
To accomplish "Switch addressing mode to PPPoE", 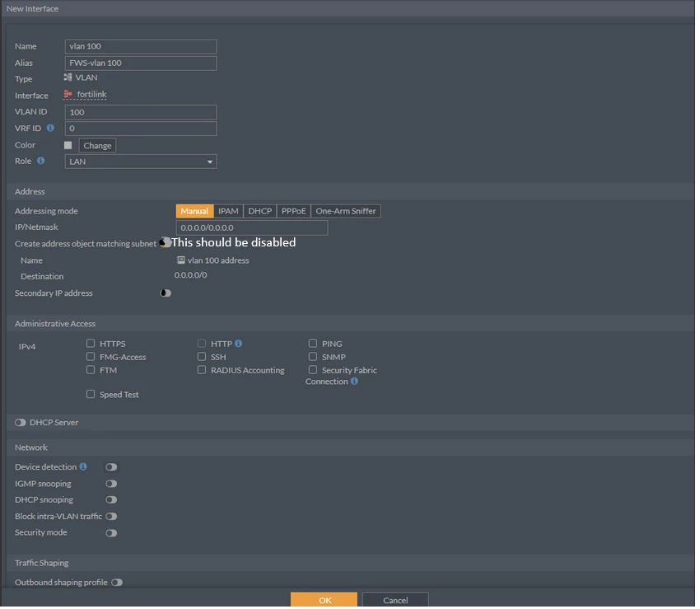I will (294, 211).
